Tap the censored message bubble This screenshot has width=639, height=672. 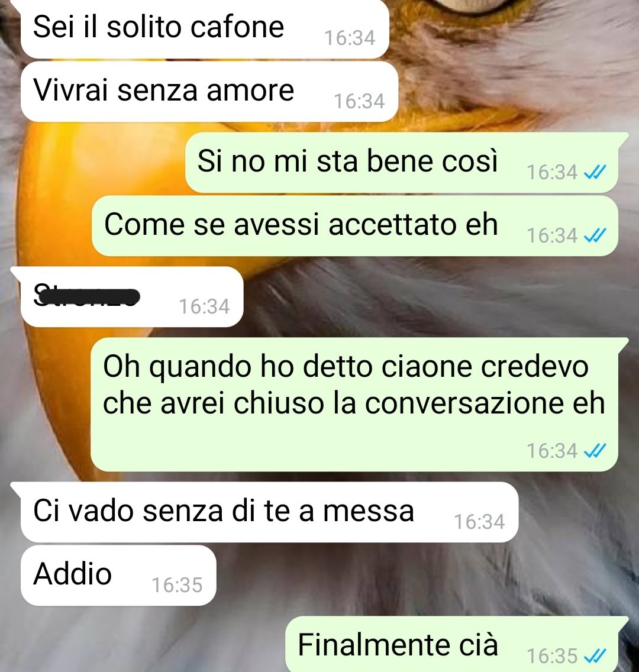point(132,296)
